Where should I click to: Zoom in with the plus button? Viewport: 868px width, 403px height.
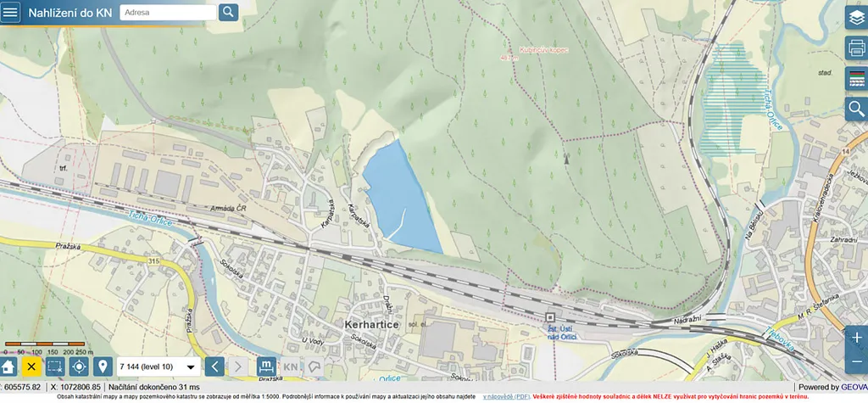point(856,338)
